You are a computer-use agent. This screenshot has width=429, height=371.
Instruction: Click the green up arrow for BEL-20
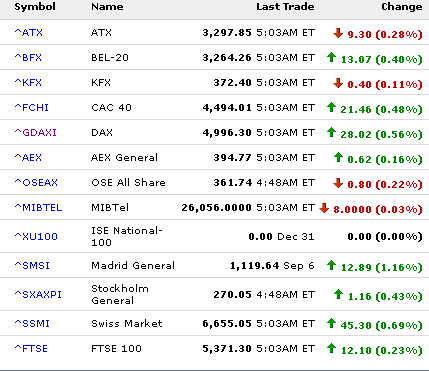point(331,57)
